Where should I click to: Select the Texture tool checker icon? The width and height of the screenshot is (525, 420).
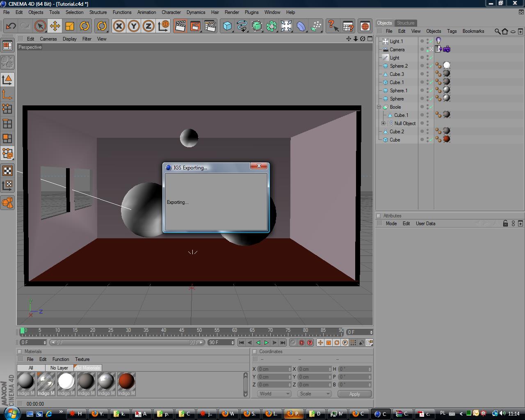[x=7, y=170]
